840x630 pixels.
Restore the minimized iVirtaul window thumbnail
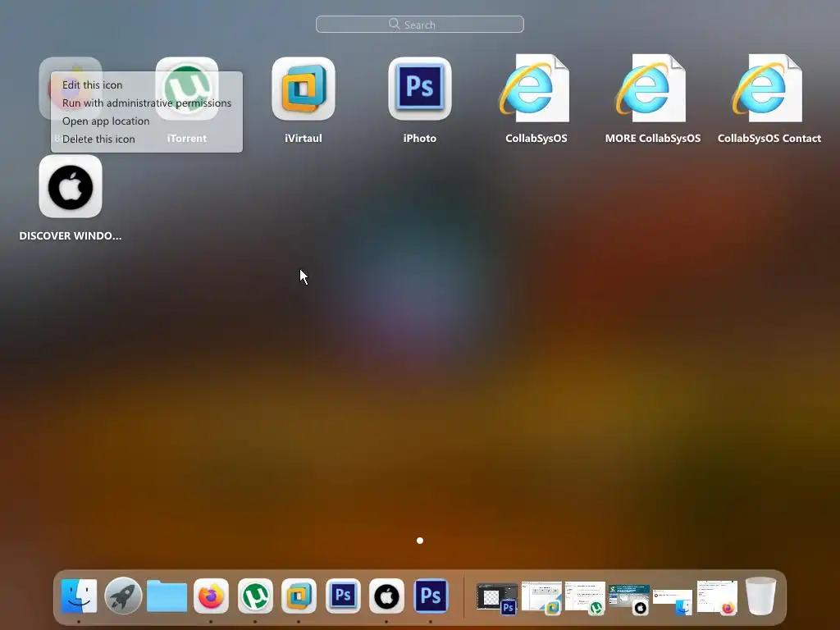tap(541, 597)
